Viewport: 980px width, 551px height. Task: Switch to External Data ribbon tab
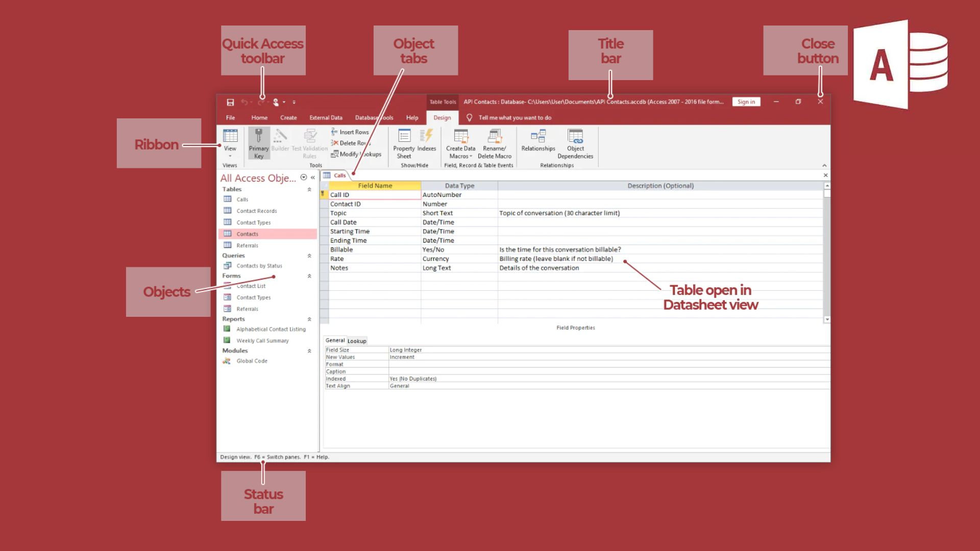(326, 118)
